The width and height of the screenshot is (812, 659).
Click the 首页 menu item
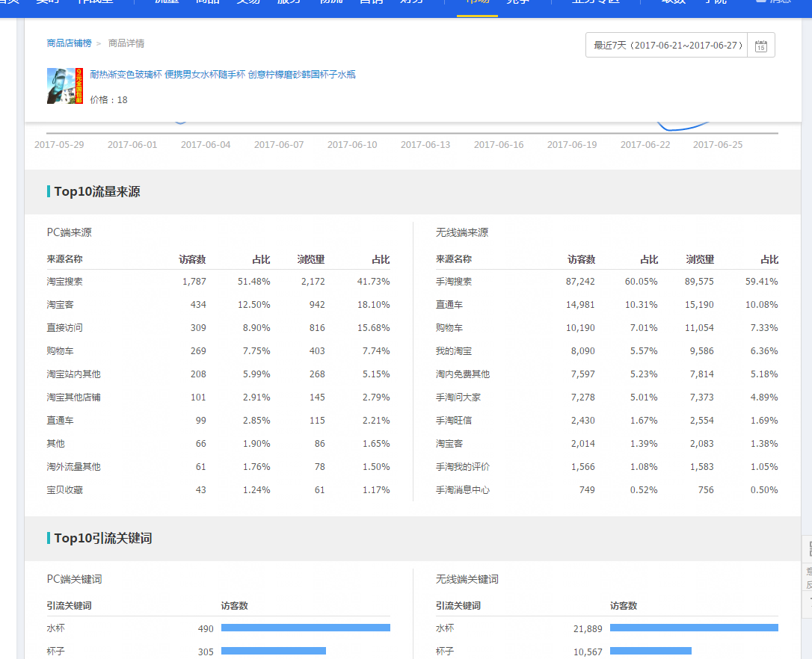point(10,3)
